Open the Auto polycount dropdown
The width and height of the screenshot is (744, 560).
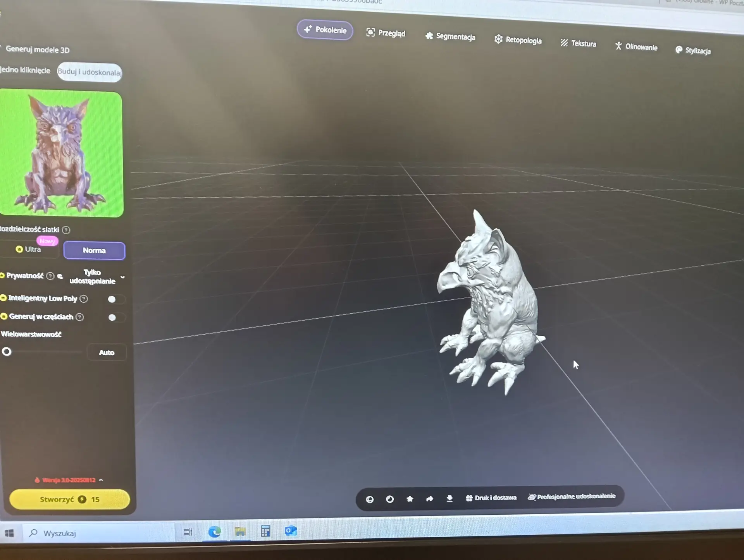pos(107,352)
